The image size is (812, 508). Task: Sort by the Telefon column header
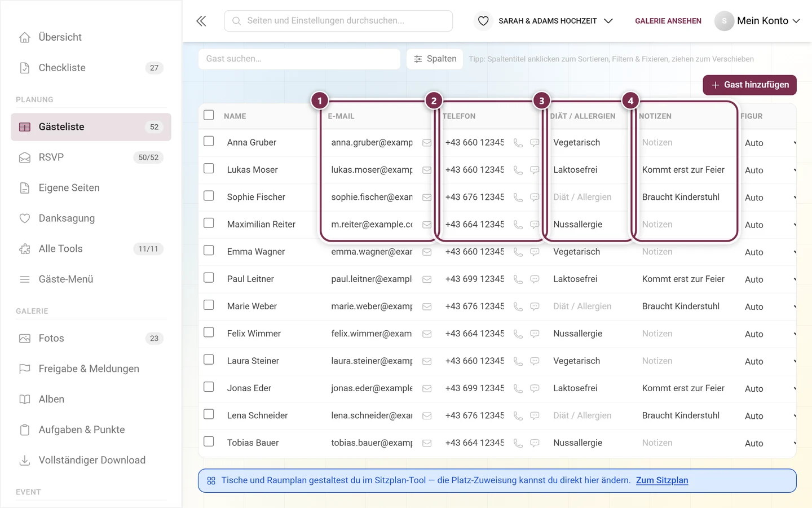[459, 116]
